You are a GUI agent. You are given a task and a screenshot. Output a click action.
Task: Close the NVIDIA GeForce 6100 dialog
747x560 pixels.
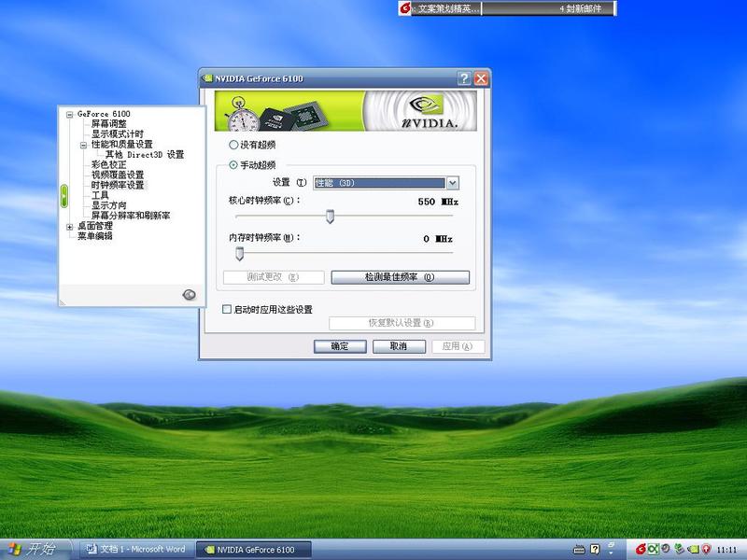coord(481,78)
